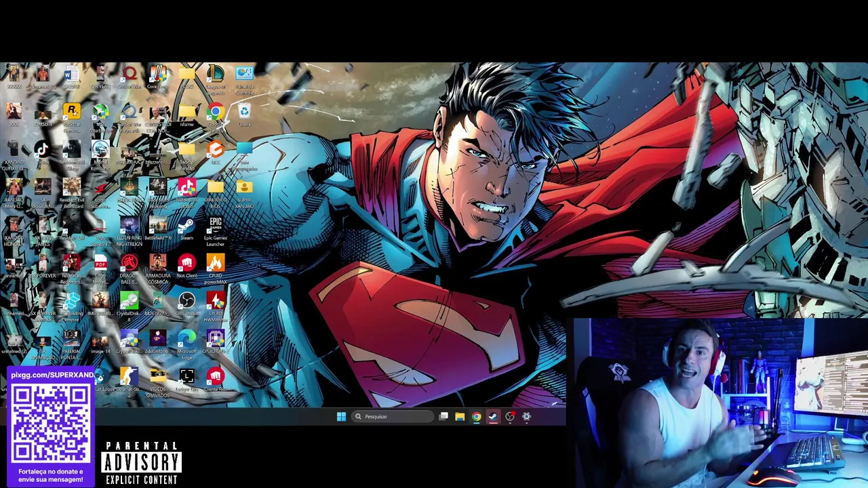Select the God of War Ragnarök shortcut

[x=130, y=118]
